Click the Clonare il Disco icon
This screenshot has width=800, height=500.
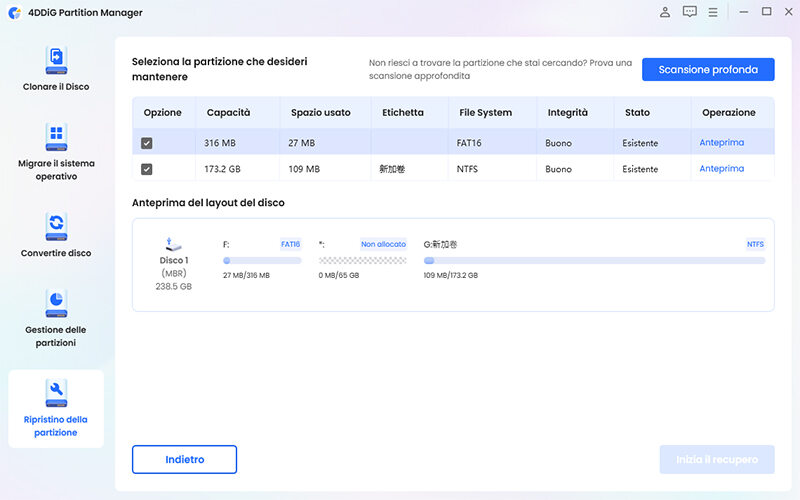click(56, 60)
